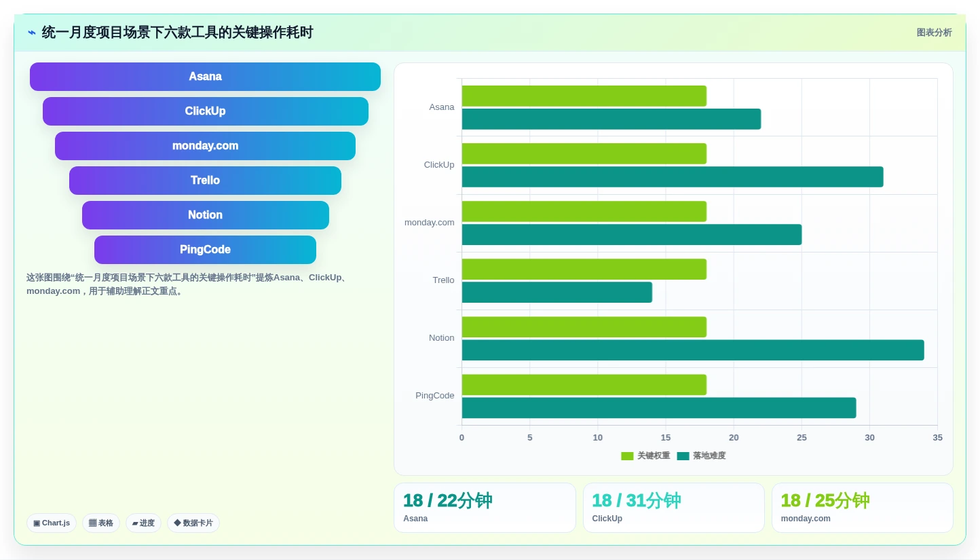The height and width of the screenshot is (560, 980).
Task: Click the Chart.js tag chip
Action: (52, 523)
